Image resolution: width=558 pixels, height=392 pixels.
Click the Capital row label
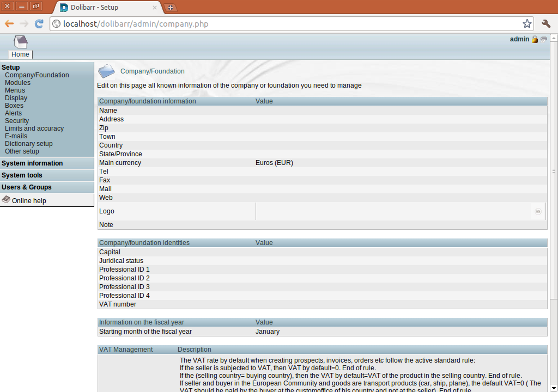tap(110, 252)
